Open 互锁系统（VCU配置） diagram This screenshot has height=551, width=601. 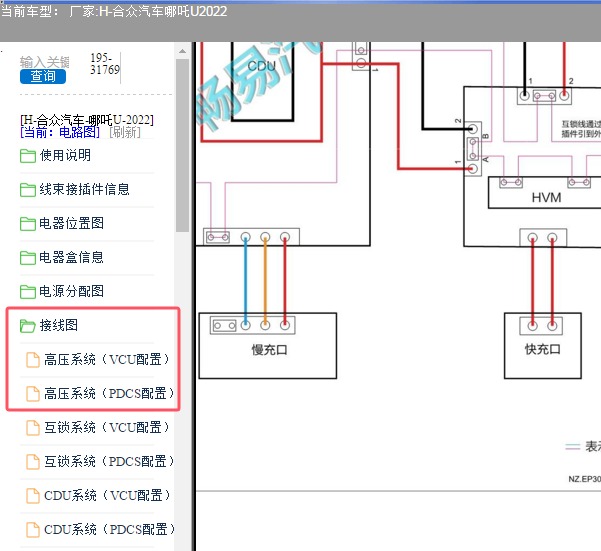[107, 427]
